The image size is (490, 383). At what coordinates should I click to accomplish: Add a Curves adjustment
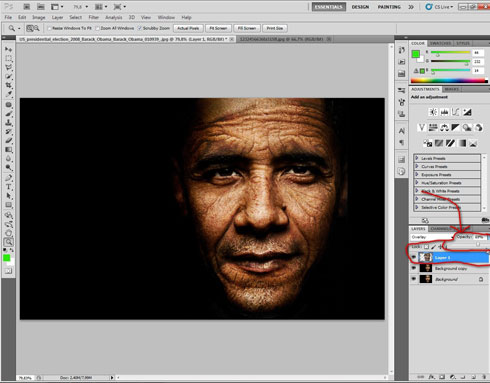tap(456, 112)
